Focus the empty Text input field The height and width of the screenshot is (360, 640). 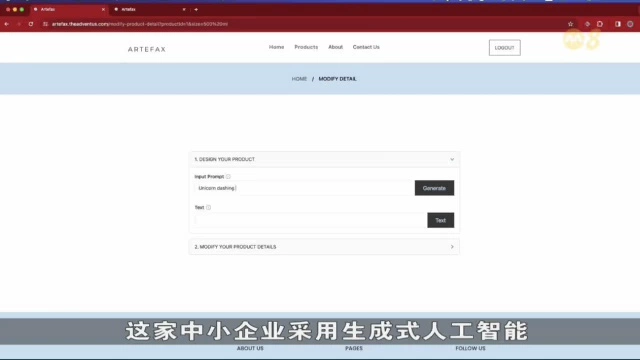click(310, 220)
